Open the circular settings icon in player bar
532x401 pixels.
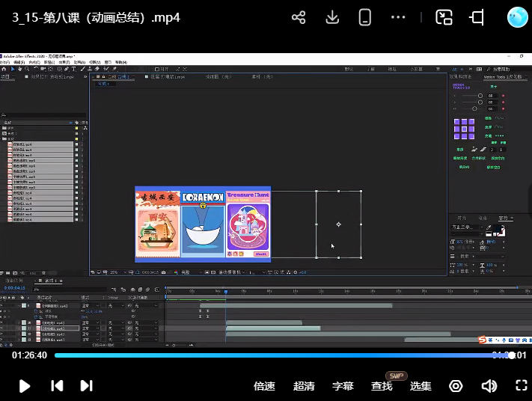click(456, 386)
